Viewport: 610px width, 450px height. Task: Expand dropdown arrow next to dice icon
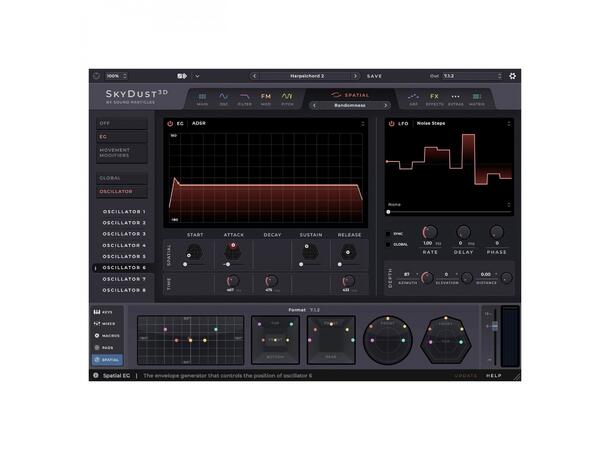(x=197, y=76)
